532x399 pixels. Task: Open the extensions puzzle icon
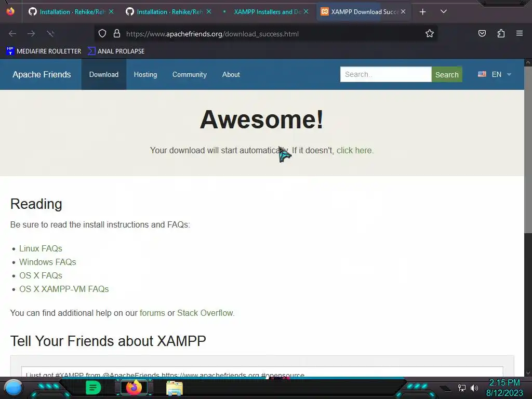[501, 33]
